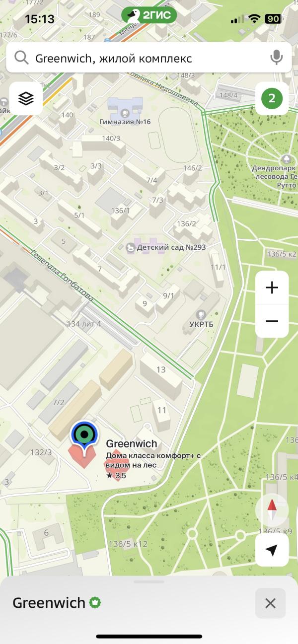The width and height of the screenshot is (298, 644).
Task: Open the green notification badge 2
Action: point(272,98)
